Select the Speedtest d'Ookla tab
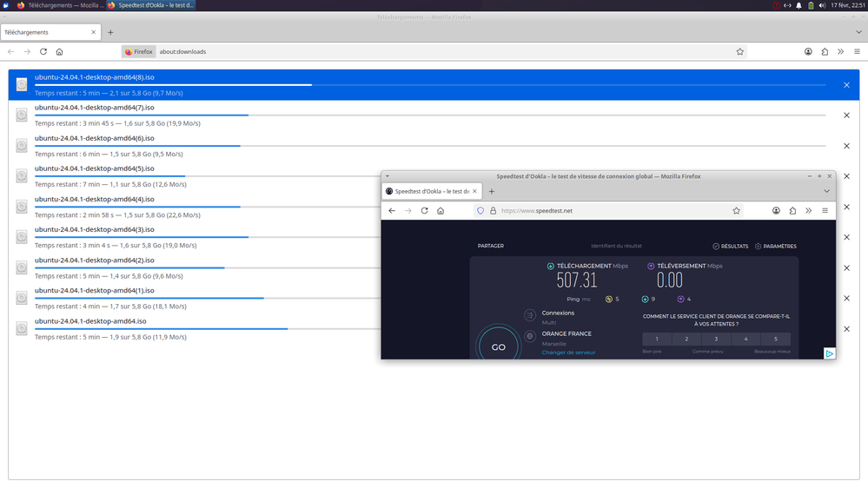 (x=432, y=191)
